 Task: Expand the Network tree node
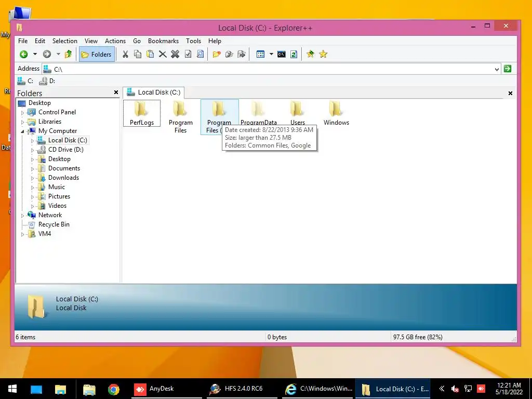(x=23, y=216)
